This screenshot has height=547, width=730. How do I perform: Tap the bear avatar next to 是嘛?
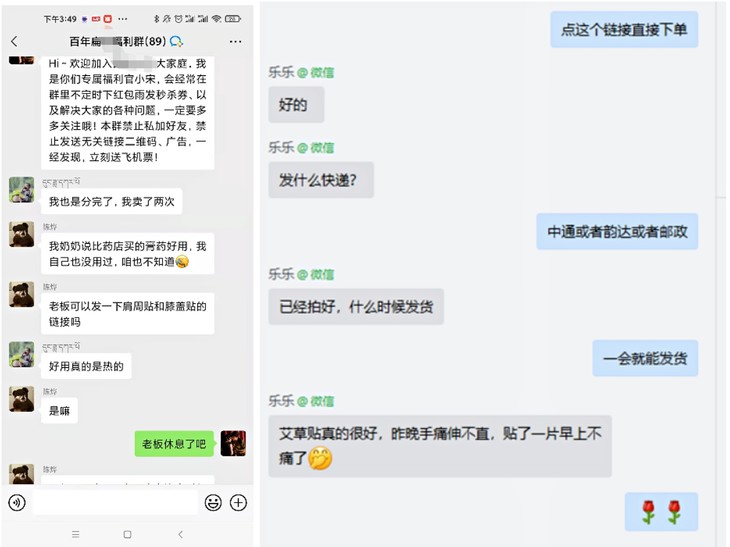point(21,399)
